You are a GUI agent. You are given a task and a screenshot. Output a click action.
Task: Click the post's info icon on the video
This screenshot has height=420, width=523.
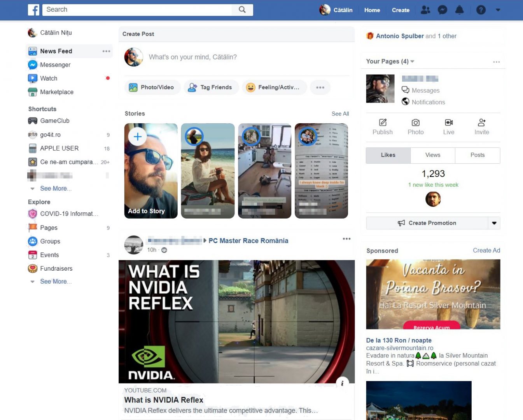tap(342, 383)
